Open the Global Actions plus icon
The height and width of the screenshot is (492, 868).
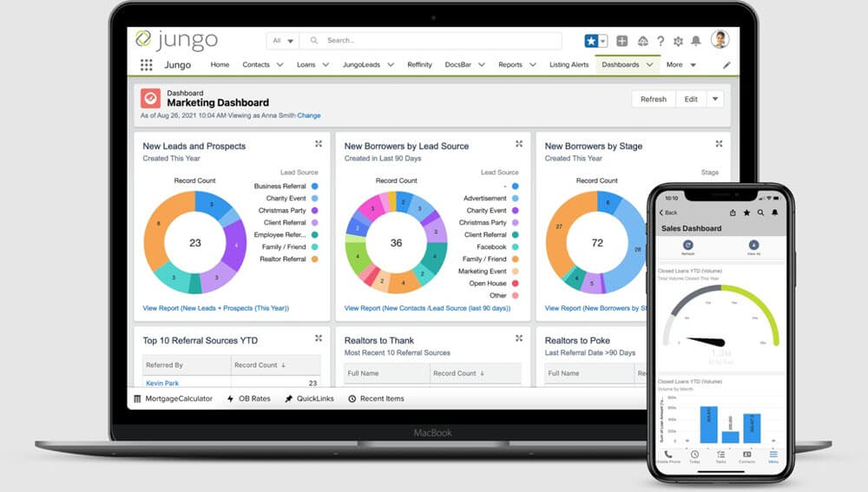click(x=622, y=41)
